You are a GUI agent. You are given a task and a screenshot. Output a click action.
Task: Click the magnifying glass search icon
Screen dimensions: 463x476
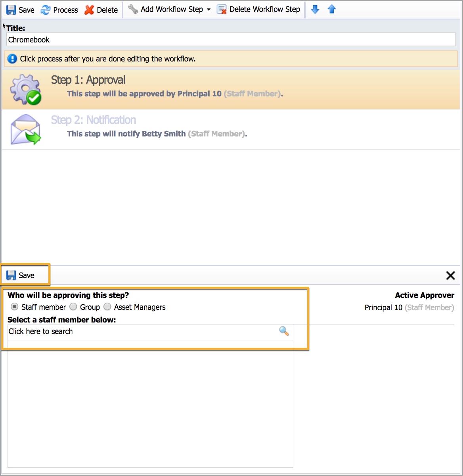tap(284, 331)
